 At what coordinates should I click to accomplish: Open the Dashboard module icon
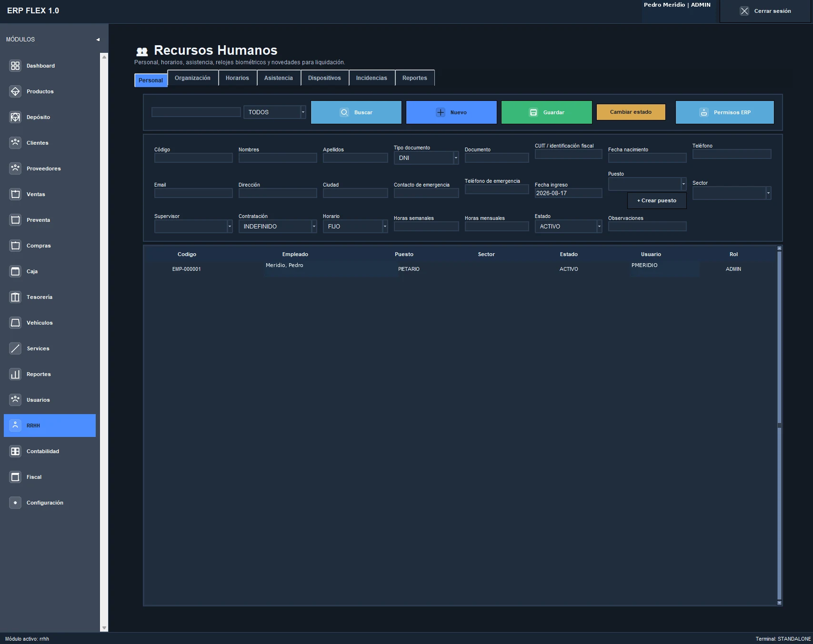pos(15,66)
